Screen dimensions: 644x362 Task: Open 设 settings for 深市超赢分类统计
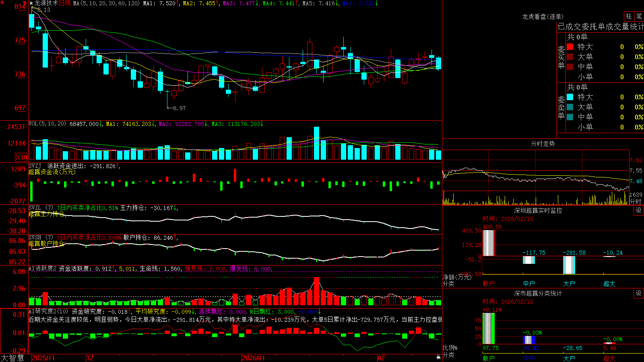pos(639,294)
